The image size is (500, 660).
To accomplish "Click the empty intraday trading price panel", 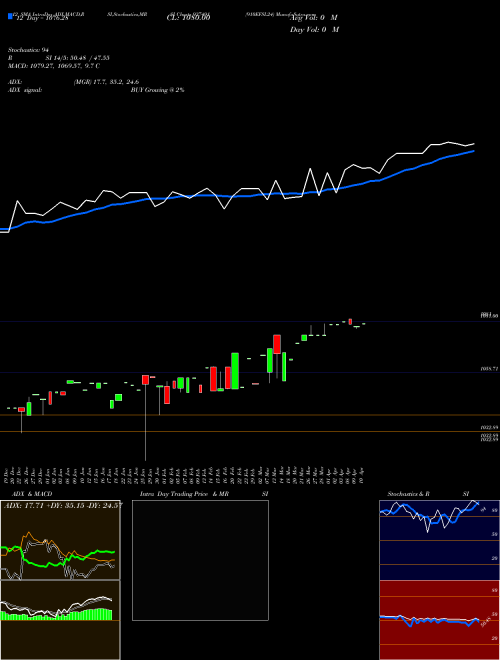I will click(x=200, y=560).
